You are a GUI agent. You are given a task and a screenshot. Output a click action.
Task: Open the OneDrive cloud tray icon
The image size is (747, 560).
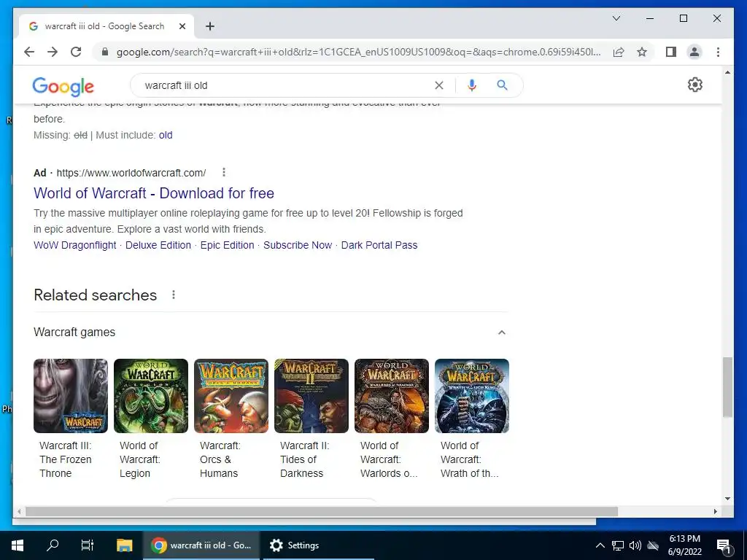(x=653, y=545)
